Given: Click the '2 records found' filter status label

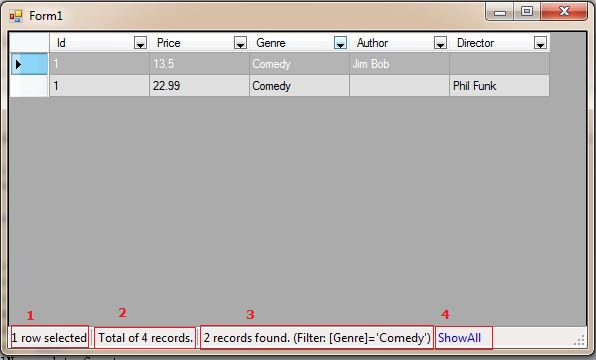Looking at the screenshot, I should 317,338.
